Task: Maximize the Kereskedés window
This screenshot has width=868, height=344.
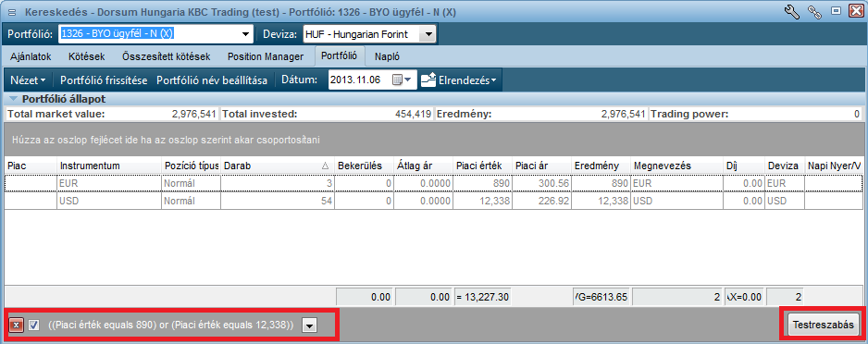Action: (x=837, y=12)
